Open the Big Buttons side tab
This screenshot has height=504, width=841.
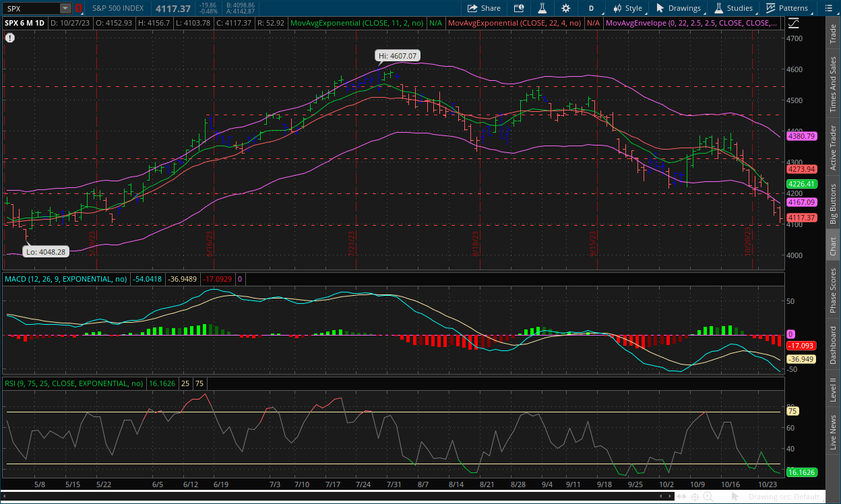833,203
